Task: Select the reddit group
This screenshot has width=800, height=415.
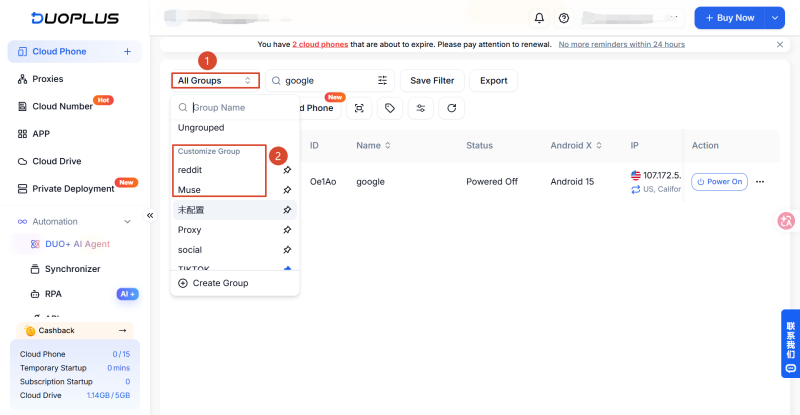Action: (190, 170)
